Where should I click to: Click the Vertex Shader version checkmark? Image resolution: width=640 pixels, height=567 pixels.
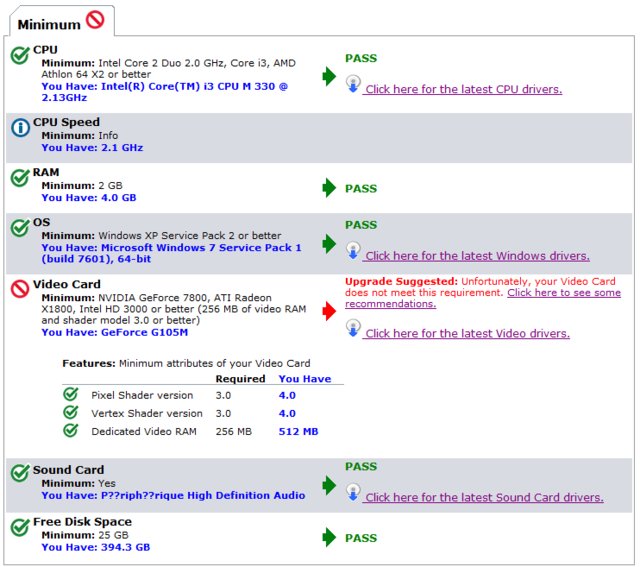pyautogui.click(x=70, y=413)
